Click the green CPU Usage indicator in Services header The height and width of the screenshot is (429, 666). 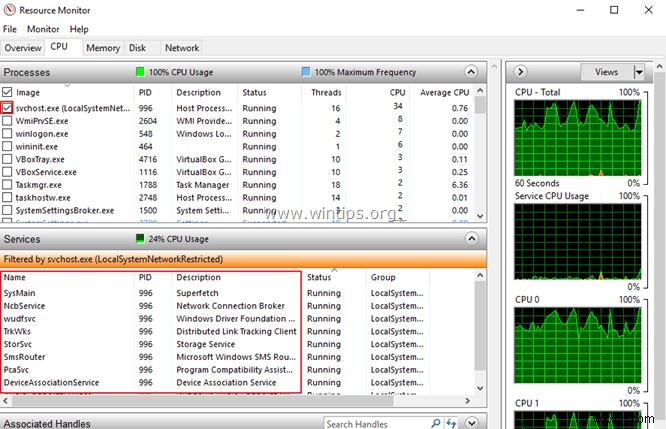[x=140, y=238]
